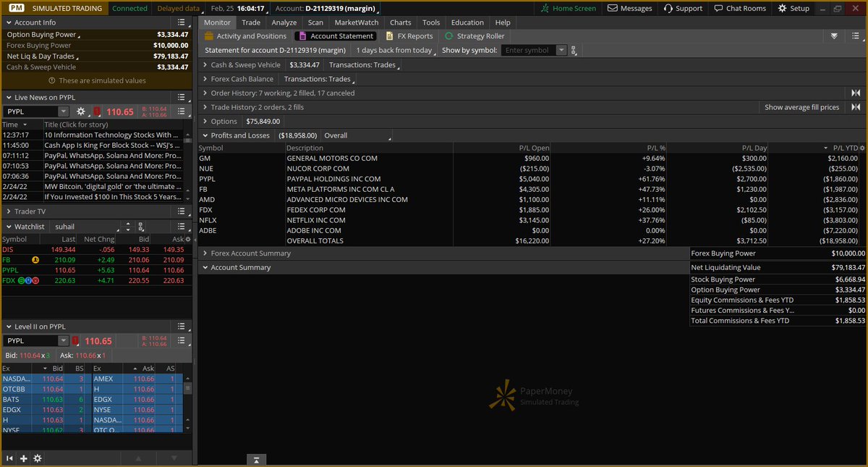Open the Education main tab
Screen dimensions: 868x467
tap(467, 22)
